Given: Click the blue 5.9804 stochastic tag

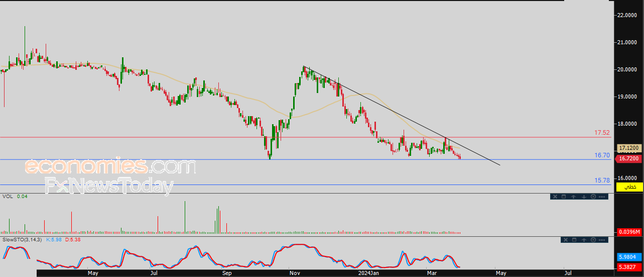Looking at the screenshot, I should coord(629,256).
